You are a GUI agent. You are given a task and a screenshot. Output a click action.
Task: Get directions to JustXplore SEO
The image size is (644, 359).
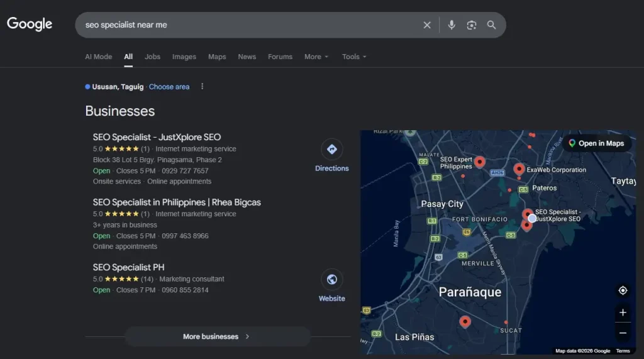click(332, 156)
